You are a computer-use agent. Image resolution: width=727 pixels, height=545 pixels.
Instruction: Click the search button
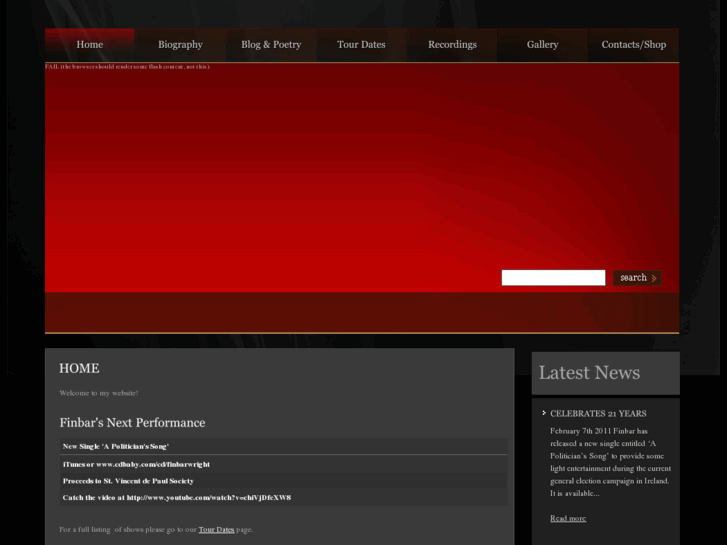tap(637, 278)
